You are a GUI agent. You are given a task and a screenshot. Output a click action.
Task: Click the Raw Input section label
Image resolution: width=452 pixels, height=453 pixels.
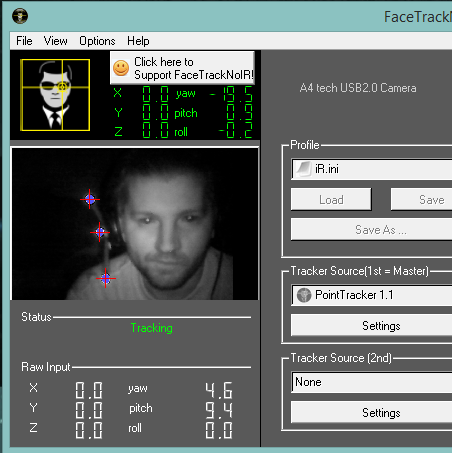coord(46,367)
